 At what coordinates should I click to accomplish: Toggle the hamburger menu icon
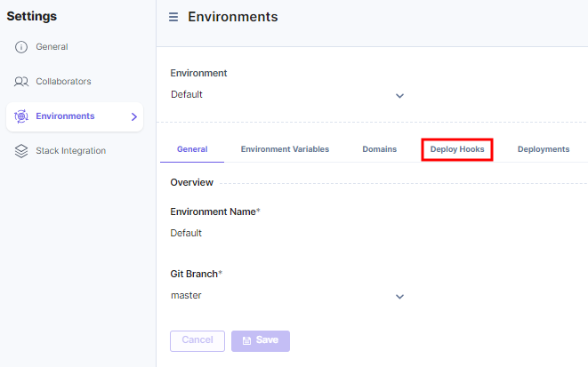click(173, 17)
